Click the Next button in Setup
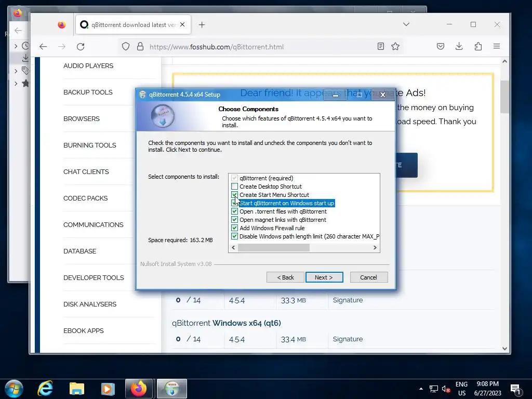The width and height of the screenshot is (532, 399). pos(324,277)
